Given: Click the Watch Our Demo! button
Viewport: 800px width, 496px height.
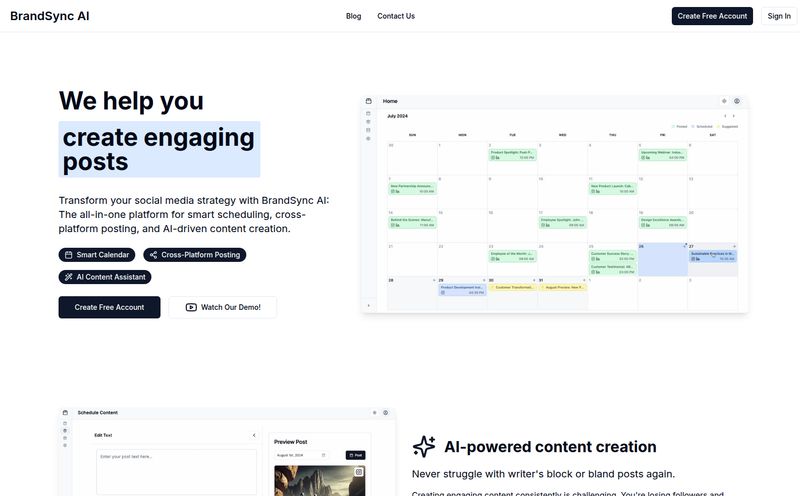Looking at the screenshot, I should 223,307.
